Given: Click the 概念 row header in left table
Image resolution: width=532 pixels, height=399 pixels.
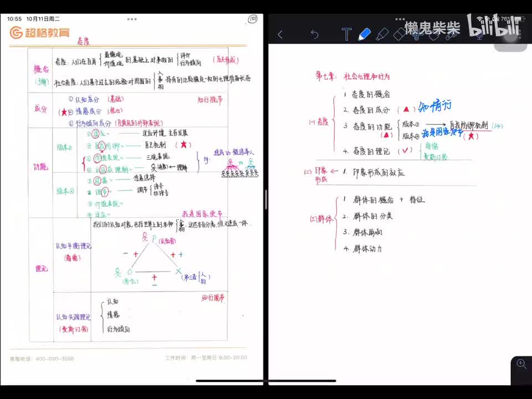Looking at the screenshot, I should tap(42, 69).
